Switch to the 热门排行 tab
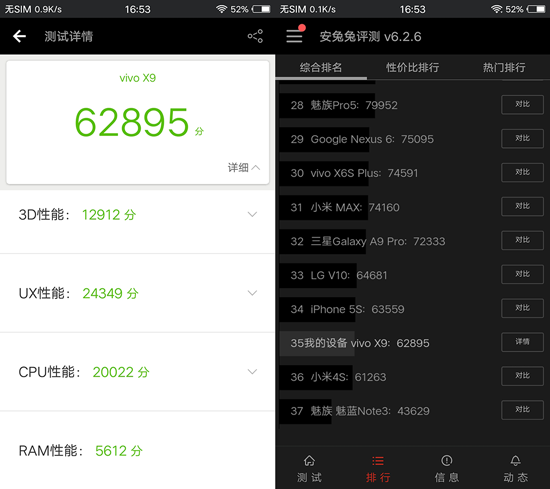This screenshot has width=550, height=489. (x=504, y=67)
